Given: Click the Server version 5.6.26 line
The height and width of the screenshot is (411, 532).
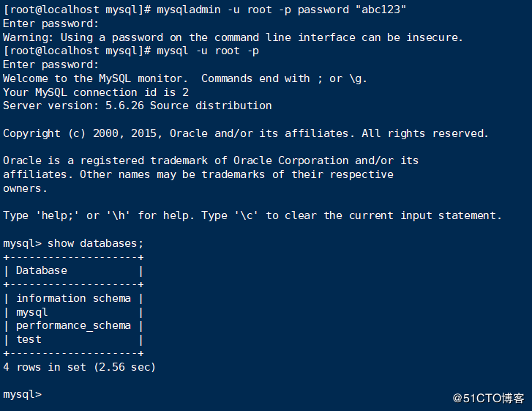Looking at the screenshot, I should pos(138,105).
